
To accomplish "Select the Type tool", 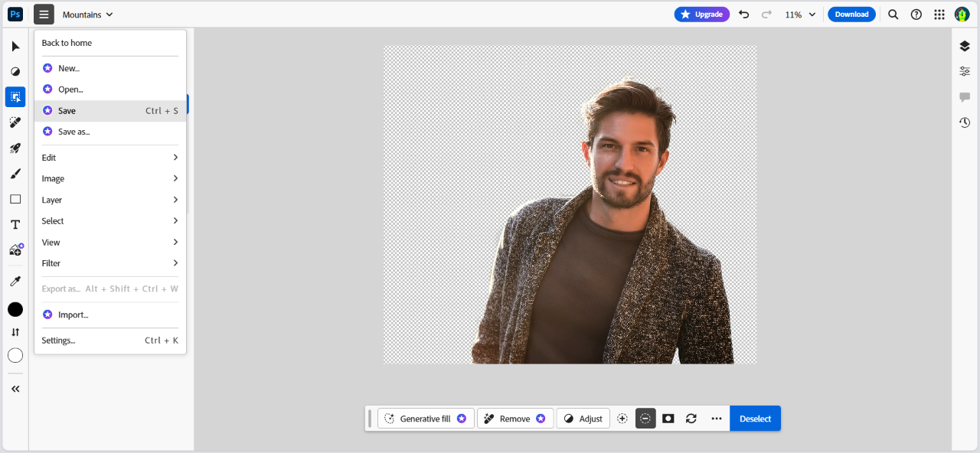I will [x=15, y=224].
